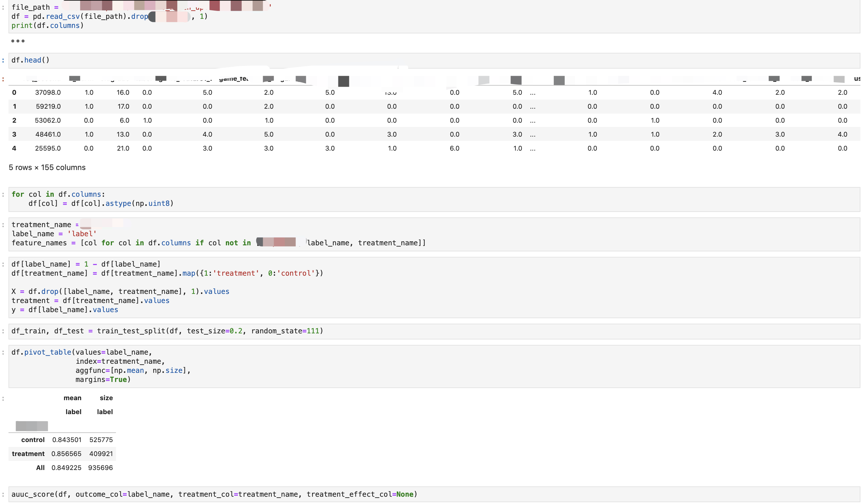
Task: Click the control row mean 0.843501
Action: (x=67, y=440)
